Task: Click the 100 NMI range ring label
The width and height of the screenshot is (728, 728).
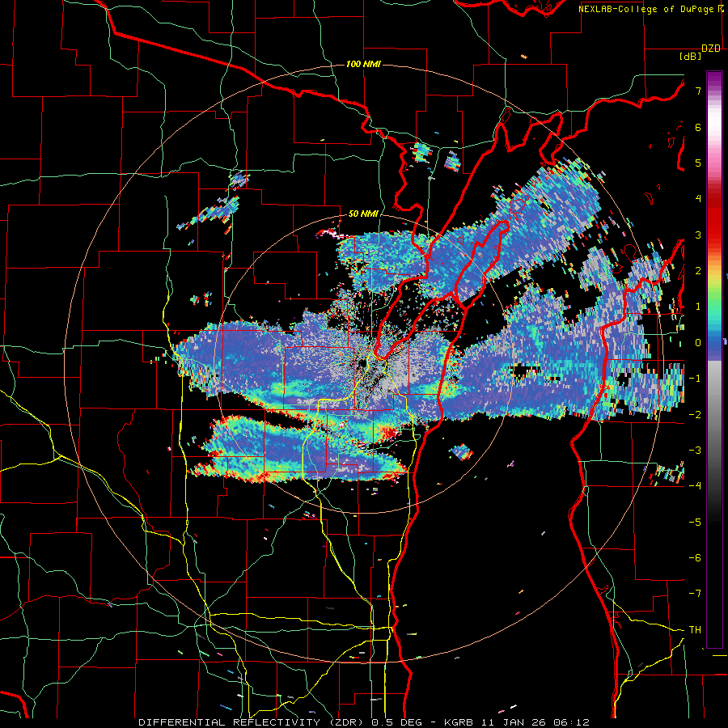Action: (x=363, y=64)
